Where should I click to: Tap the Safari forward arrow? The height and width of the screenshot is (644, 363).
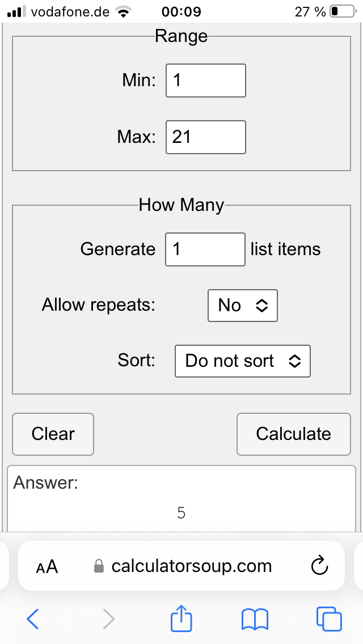coord(108,618)
